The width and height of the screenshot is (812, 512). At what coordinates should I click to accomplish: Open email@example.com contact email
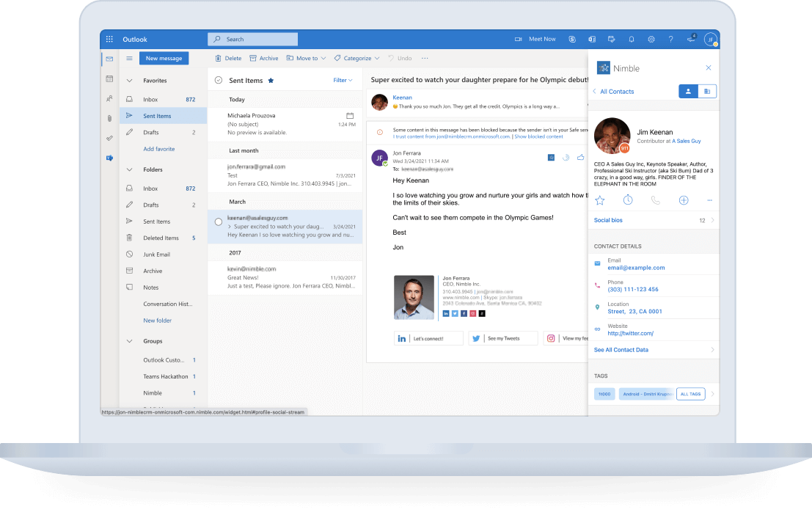(x=636, y=268)
